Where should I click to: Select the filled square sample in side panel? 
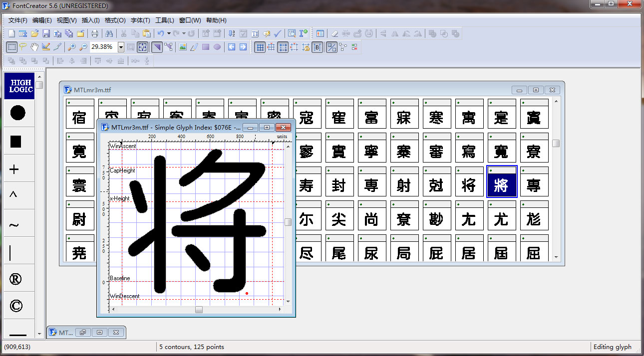click(x=16, y=142)
